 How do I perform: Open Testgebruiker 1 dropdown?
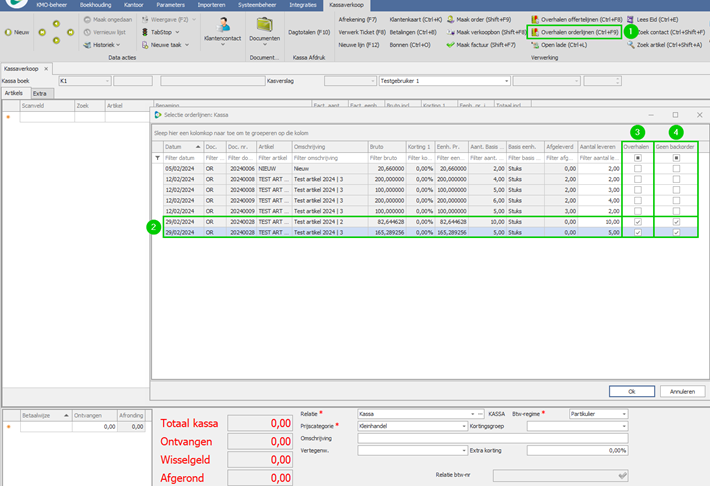click(x=506, y=81)
